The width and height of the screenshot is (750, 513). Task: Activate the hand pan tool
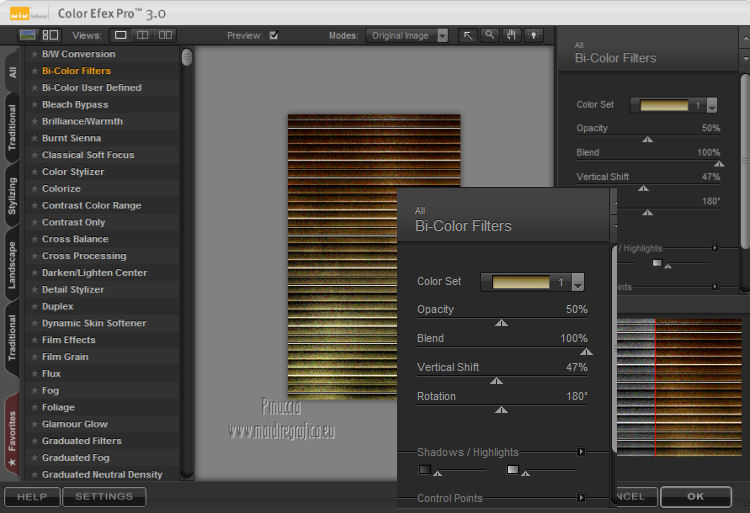512,35
